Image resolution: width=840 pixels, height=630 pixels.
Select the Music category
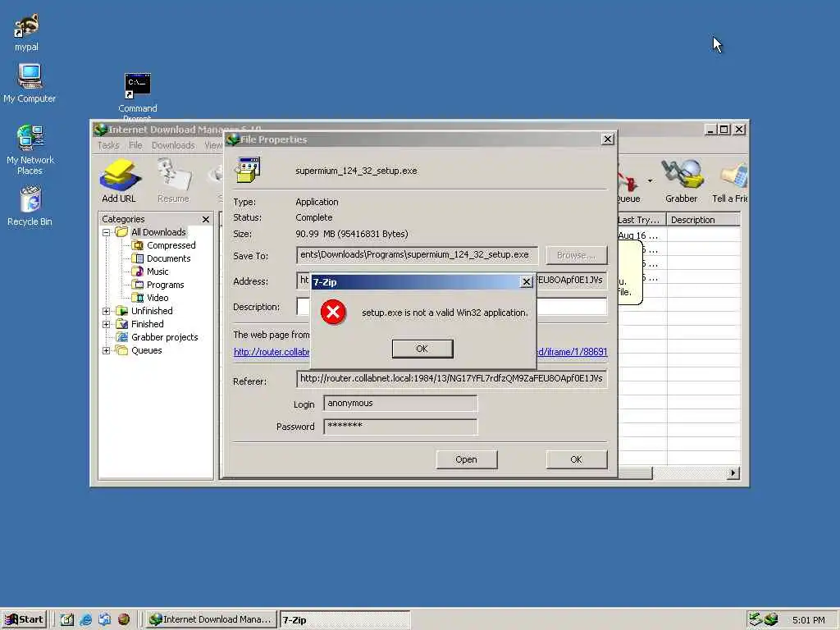coord(157,272)
